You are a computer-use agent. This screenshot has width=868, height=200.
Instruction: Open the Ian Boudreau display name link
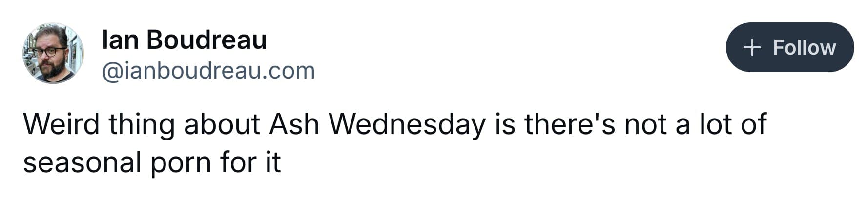click(x=184, y=40)
